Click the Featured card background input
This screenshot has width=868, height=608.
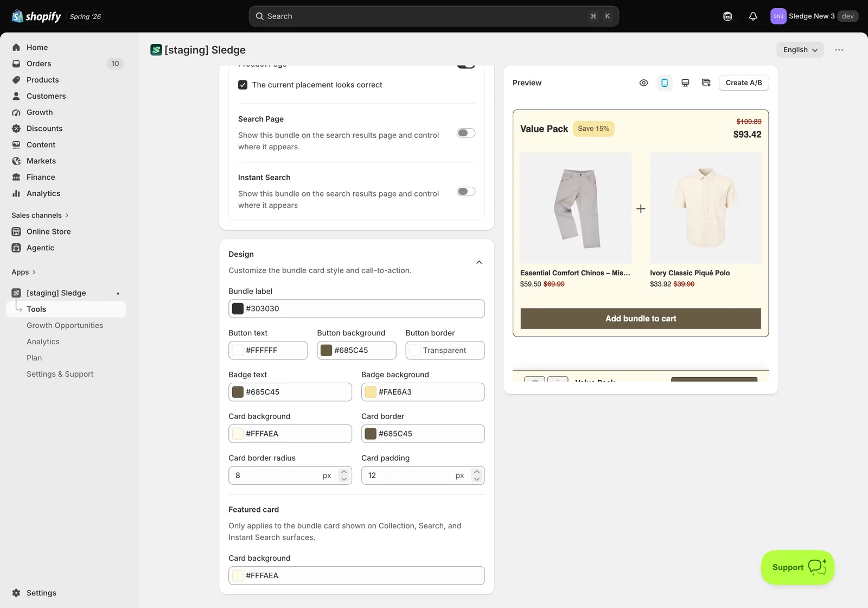[x=356, y=575]
